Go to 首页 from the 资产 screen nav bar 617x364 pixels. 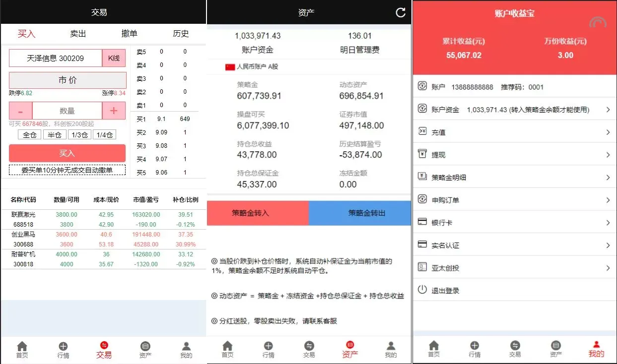(x=227, y=350)
